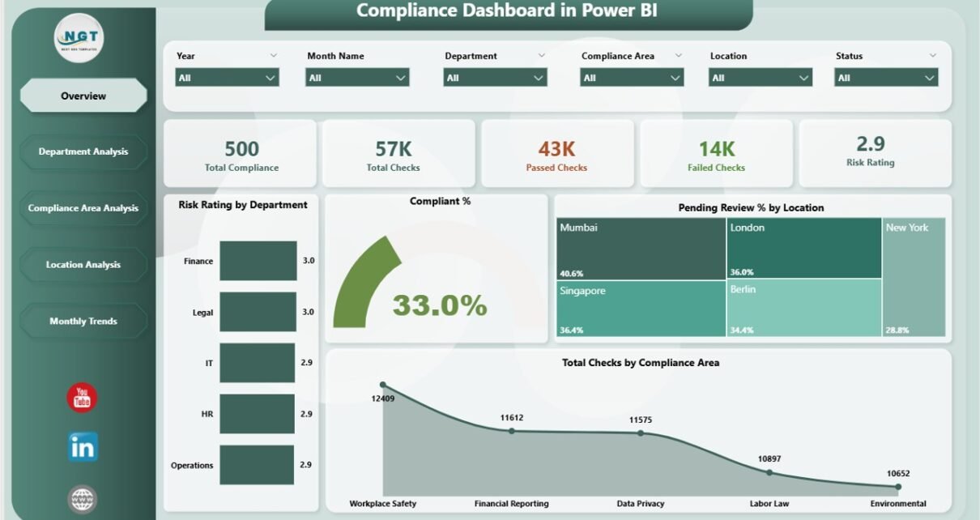The image size is (980, 520).
Task: Open the Location Analysis page
Action: click(83, 265)
